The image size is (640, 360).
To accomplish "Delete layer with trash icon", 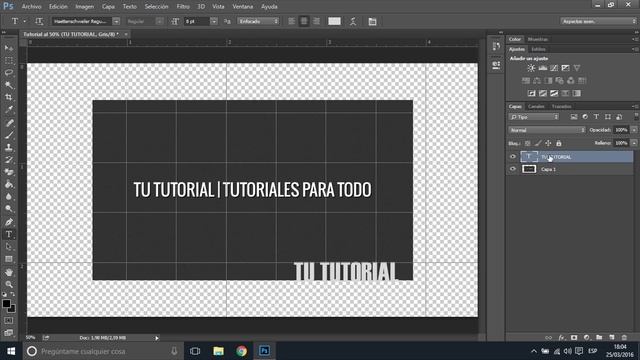I will (624, 338).
